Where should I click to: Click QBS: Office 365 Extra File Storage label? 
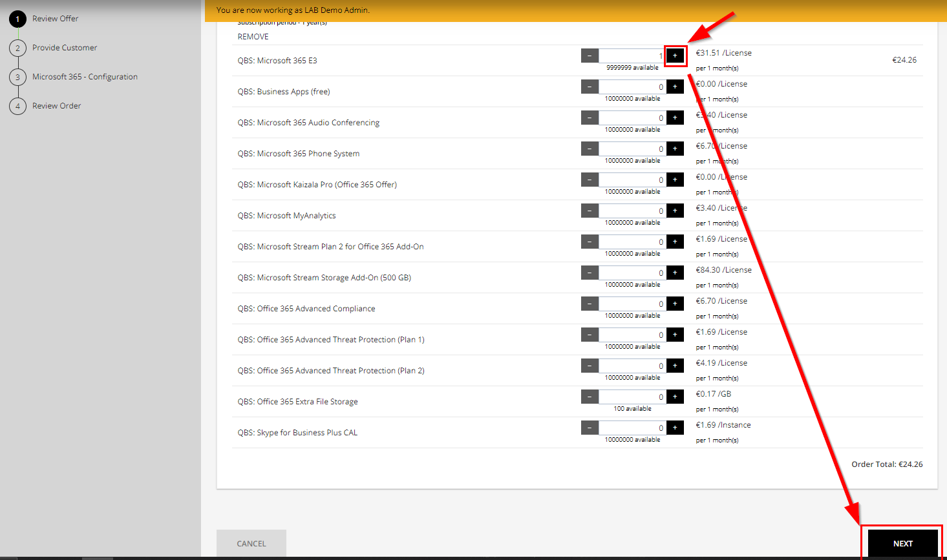297,402
